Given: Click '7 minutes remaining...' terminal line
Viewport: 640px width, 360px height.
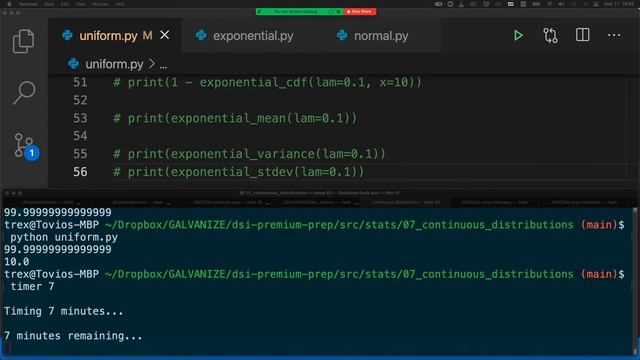Looking at the screenshot, I should 73,336.
